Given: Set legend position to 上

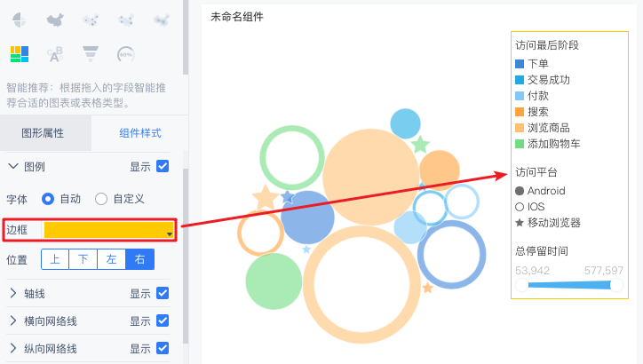Looking at the screenshot, I should 55,259.
